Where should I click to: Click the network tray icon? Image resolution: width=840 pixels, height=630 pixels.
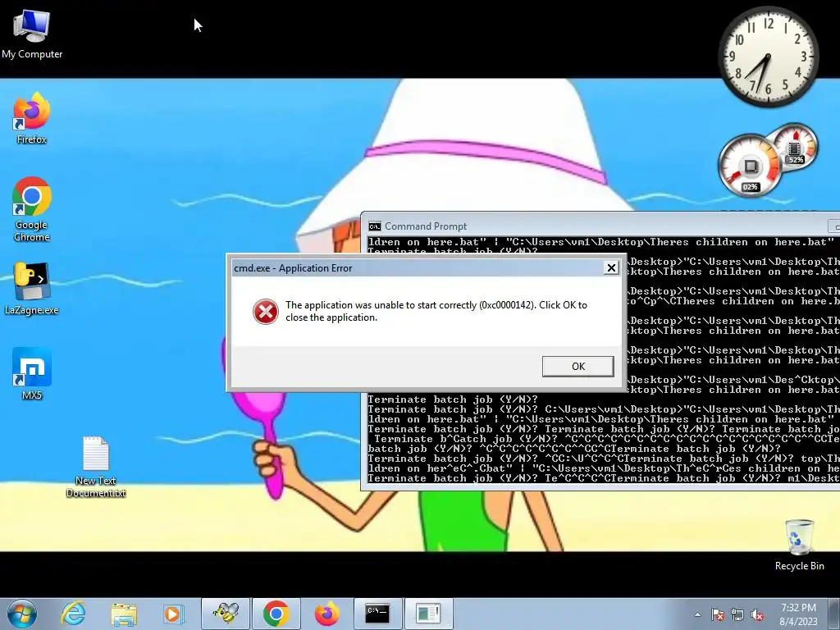[737, 614]
